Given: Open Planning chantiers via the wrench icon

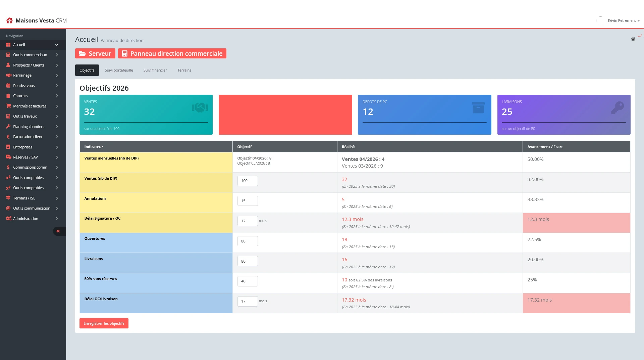Looking at the screenshot, I should tap(9, 127).
